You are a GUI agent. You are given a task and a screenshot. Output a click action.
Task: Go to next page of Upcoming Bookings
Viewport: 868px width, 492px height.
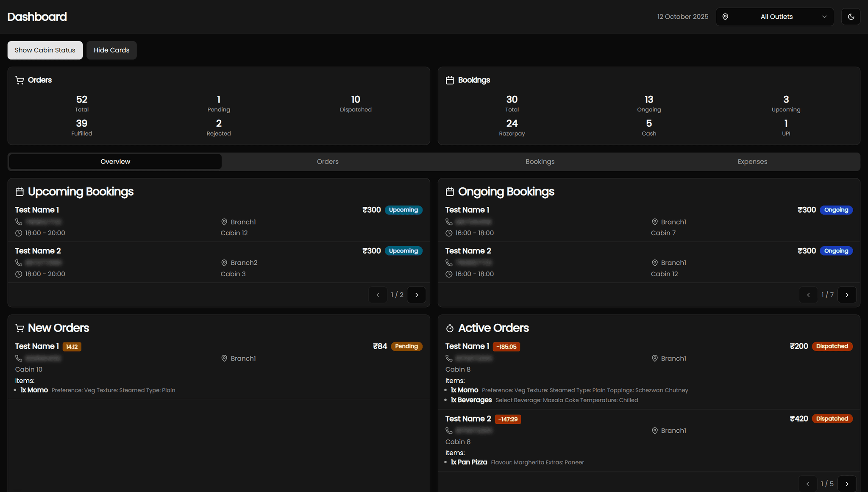pos(416,295)
